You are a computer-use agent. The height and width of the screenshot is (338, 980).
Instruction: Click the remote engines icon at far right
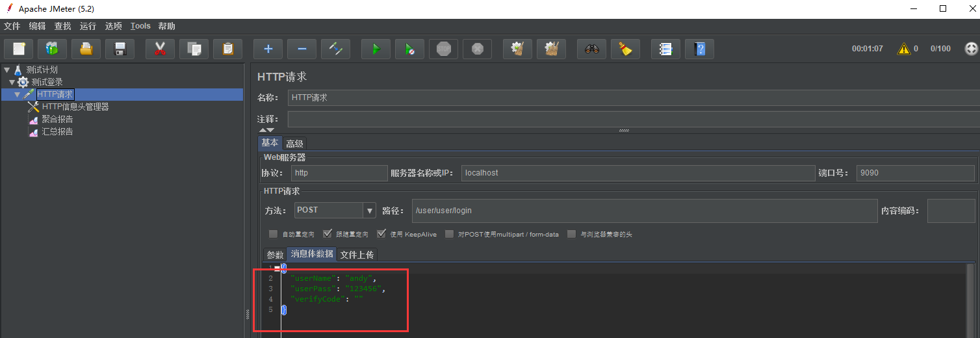(971, 49)
